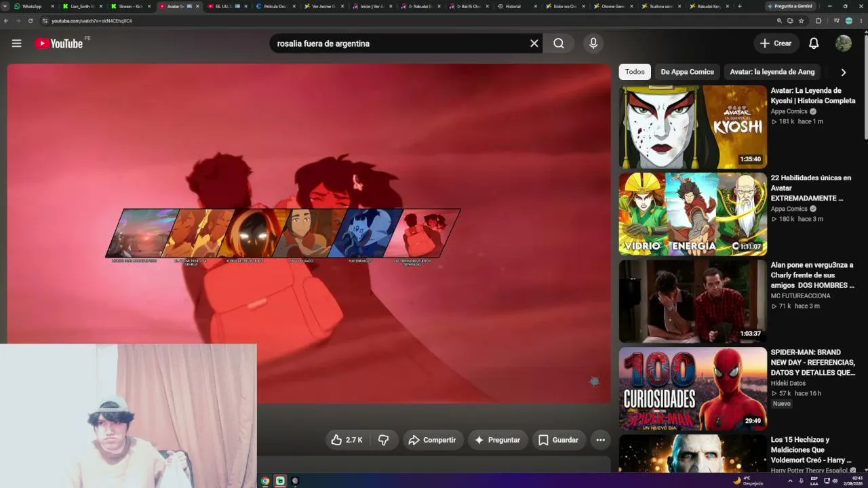Open more actions ellipsis below video
This screenshot has height=488, width=868.
600,440
